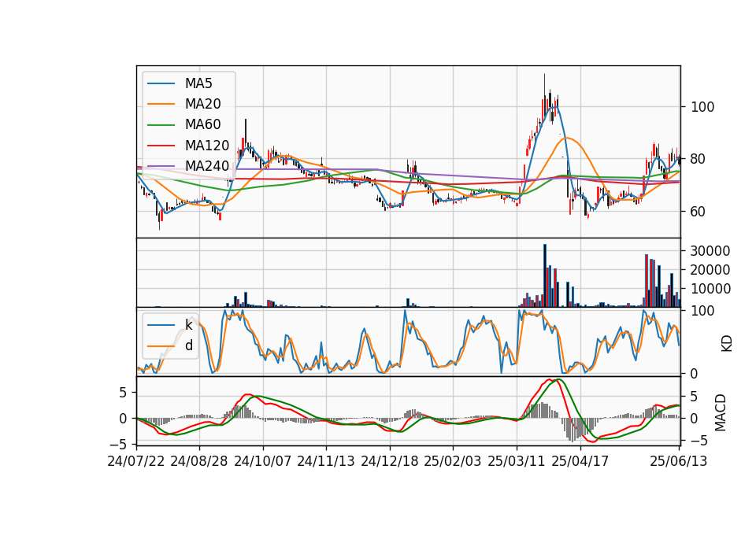
Task: Click the MACD axis title
Action: (x=721, y=412)
